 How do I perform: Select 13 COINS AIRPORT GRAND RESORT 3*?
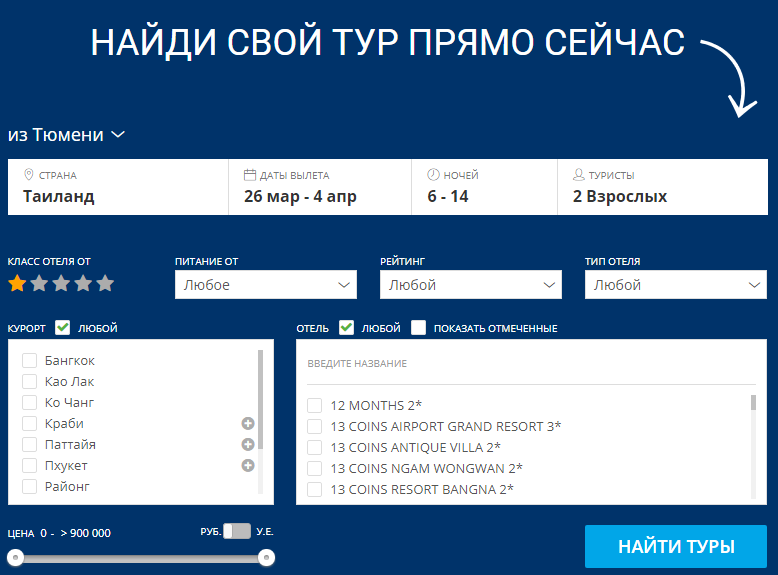315,426
